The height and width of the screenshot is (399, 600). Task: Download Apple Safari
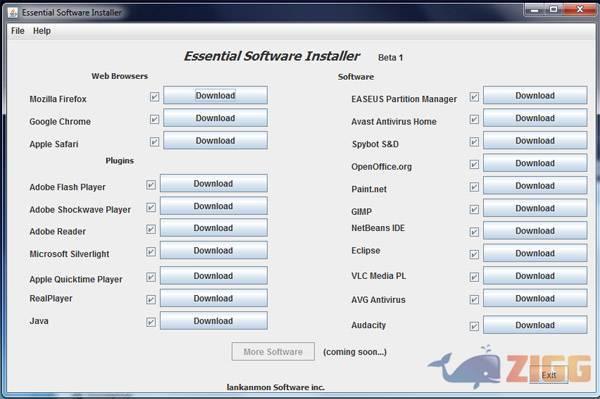pos(215,140)
